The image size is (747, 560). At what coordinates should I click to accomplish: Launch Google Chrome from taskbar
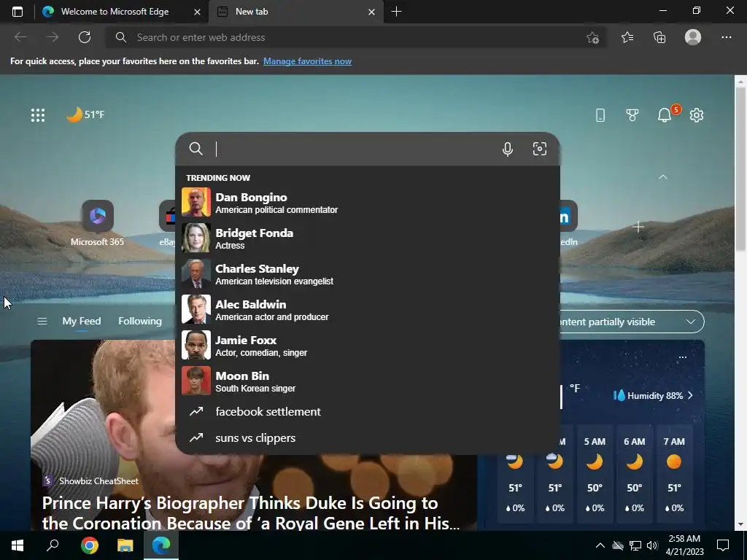[x=89, y=545]
